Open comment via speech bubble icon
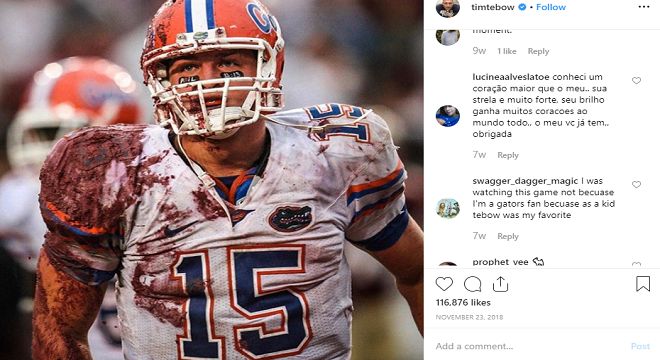 472,284
